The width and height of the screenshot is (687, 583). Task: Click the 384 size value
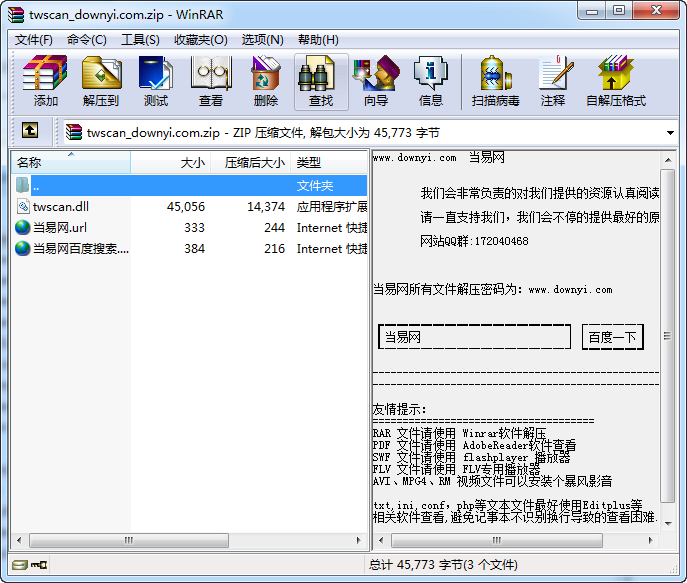(x=194, y=248)
